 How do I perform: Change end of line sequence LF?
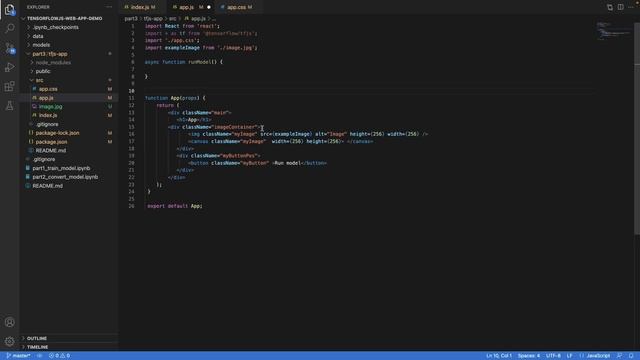[x=569, y=356]
